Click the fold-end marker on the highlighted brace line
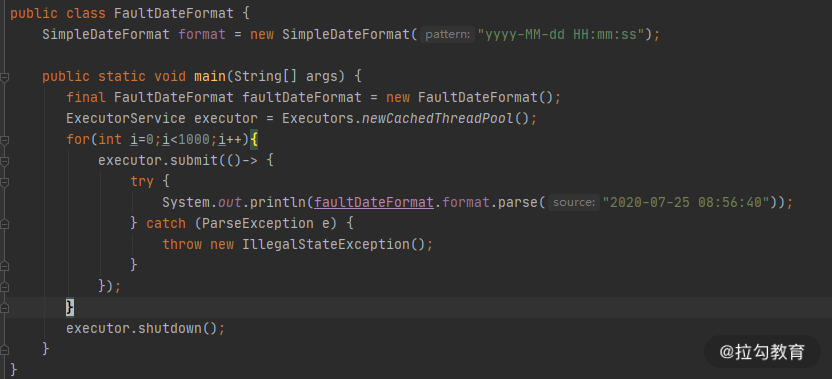Image resolution: width=832 pixels, height=379 pixels. coord(4,308)
